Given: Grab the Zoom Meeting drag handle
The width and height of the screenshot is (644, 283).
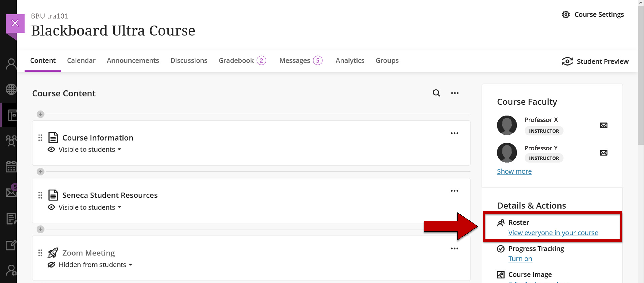Looking at the screenshot, I should point(40,253).
